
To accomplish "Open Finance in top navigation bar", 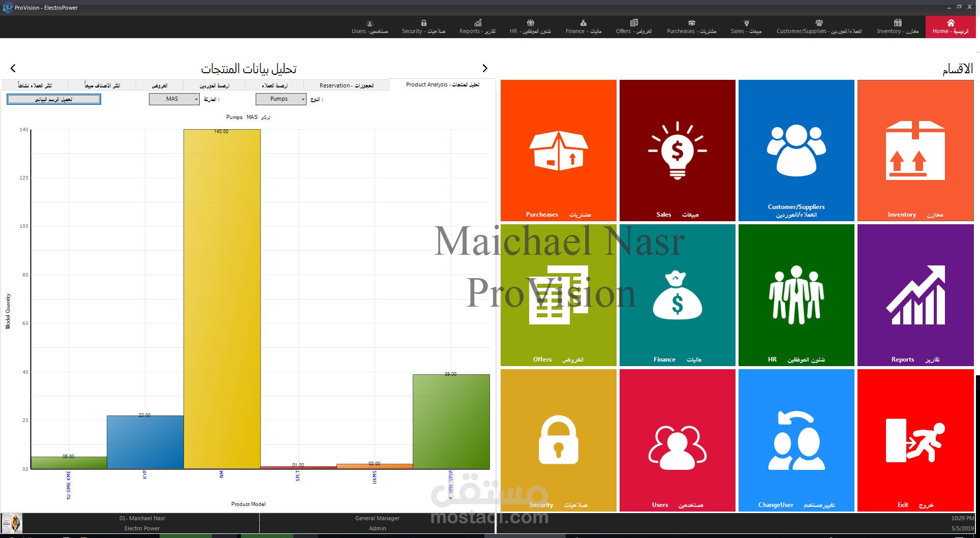I will point(584,26).
